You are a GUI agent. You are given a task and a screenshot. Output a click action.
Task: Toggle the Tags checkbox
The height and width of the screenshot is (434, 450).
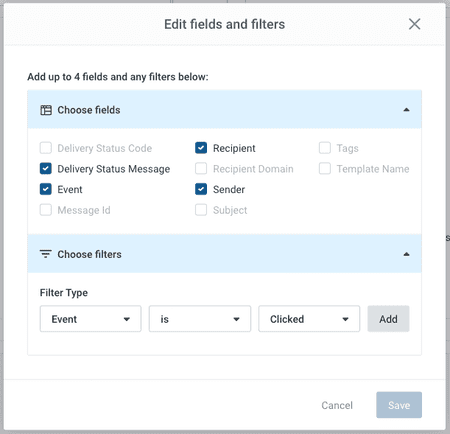click(325, 148)
